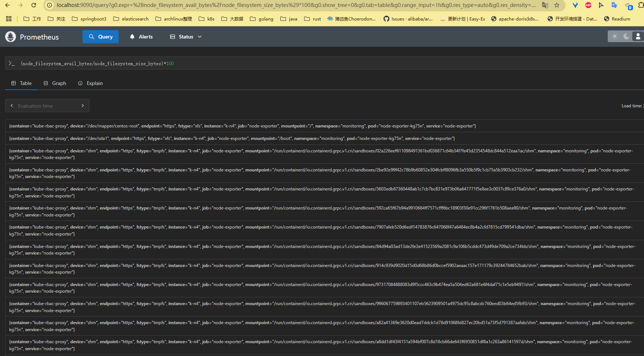Screen dimensions: 644x356
Task: Click the translate page icon in address bar
Action: point(545,5)
